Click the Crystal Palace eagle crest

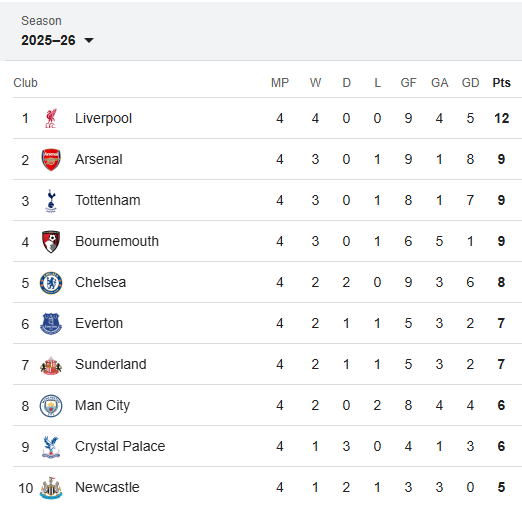click(x=51, y=447)
